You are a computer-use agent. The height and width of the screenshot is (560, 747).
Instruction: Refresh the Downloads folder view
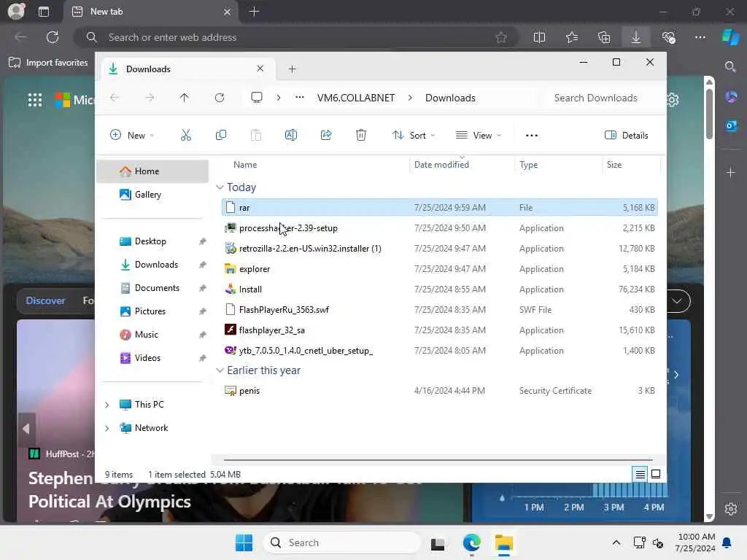click(x=219, y=98)
